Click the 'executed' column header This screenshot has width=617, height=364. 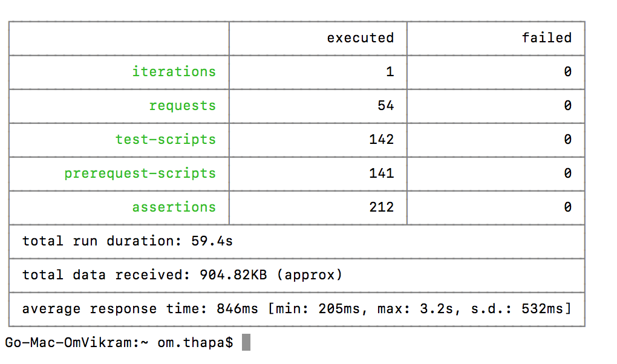click(360, 37)
